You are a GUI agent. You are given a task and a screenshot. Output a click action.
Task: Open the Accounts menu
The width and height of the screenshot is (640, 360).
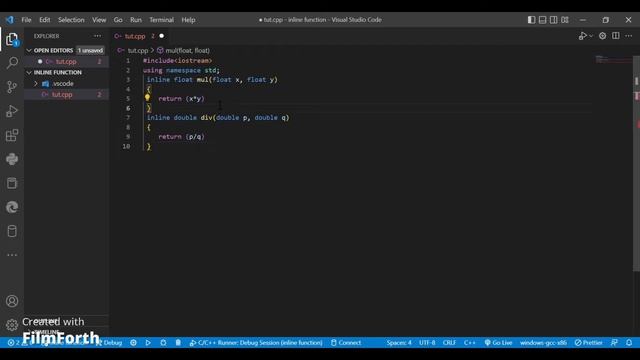coord(12,301)
